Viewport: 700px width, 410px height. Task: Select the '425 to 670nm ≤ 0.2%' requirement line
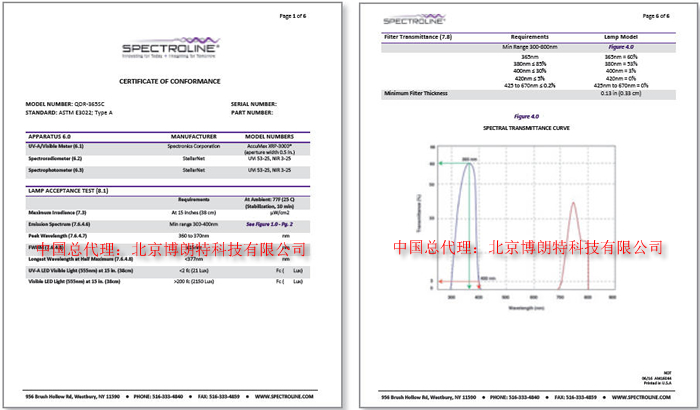(x=529, y=85)
